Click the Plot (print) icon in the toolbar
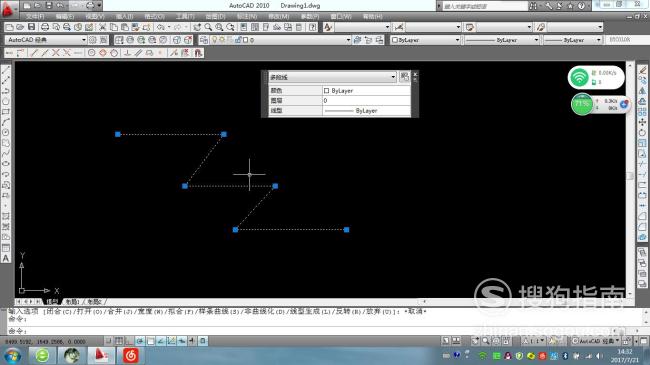 coord(45,27)
